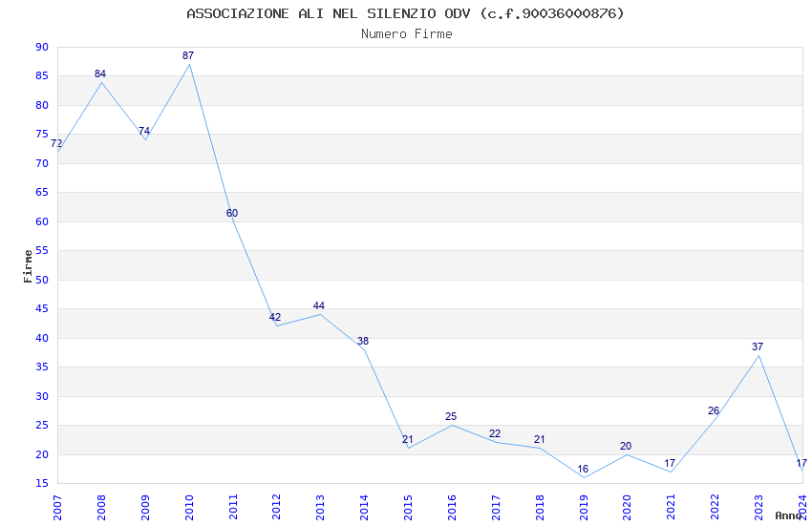
Task: Click the vertical axis title Firme
Action: click(28, 266)
